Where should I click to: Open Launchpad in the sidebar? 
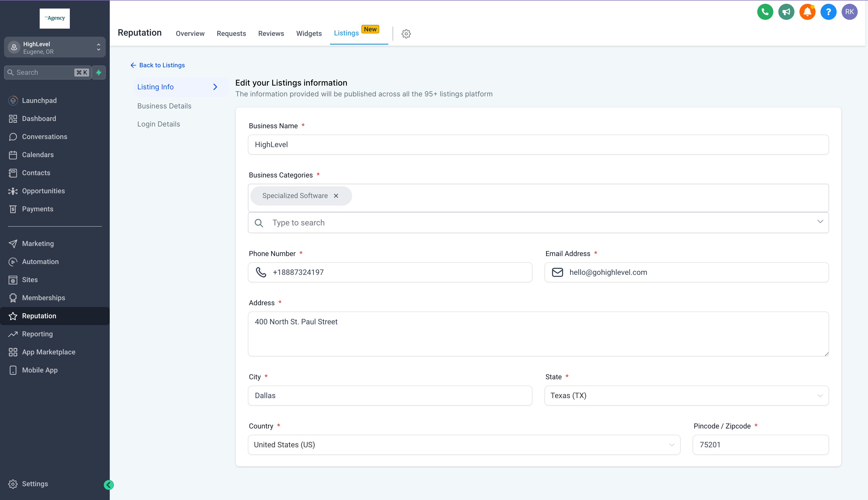click(55, 101)
